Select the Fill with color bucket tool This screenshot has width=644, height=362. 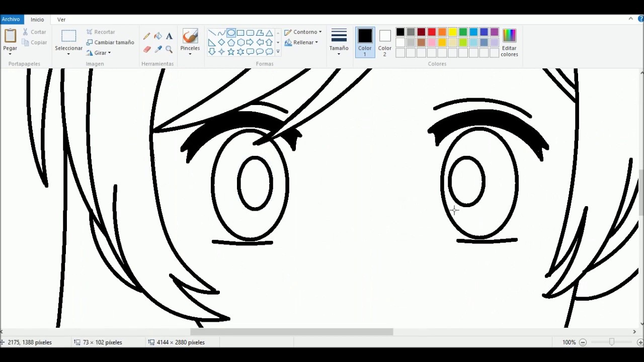pos(158,36)
